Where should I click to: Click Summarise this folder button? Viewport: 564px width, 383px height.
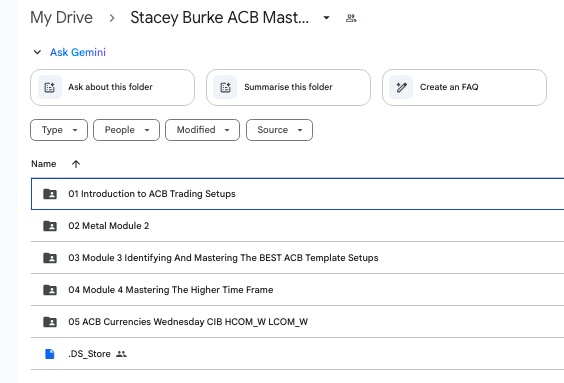(x=288, y=87)
